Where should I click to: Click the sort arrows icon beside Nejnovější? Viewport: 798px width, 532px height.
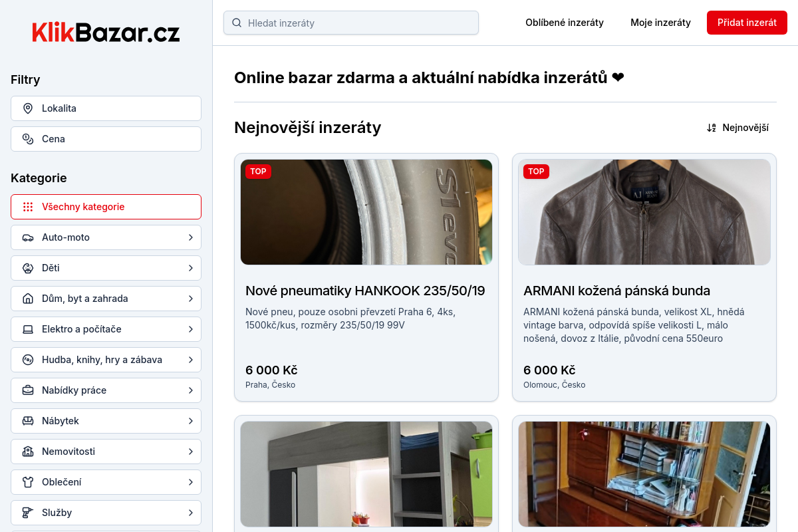712,128
